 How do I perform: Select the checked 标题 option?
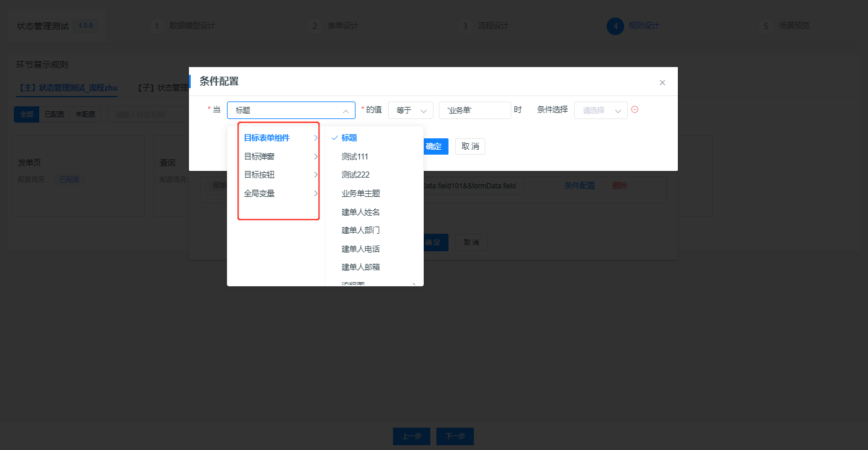(374, 138)
